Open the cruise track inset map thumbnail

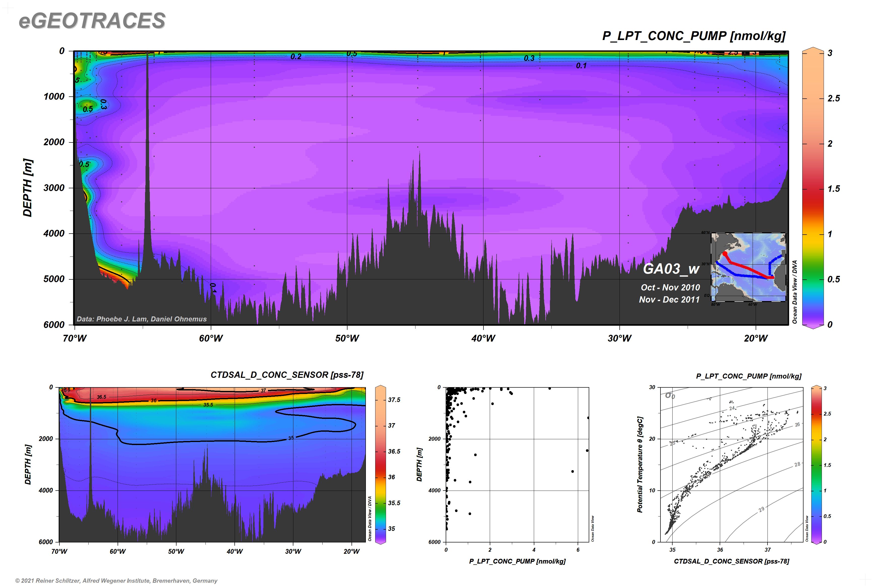[x=748, y=267]
